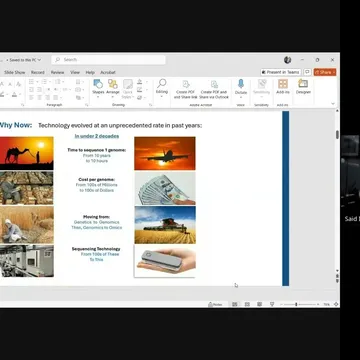Expand the Share button dropdown

pos(334,72)
